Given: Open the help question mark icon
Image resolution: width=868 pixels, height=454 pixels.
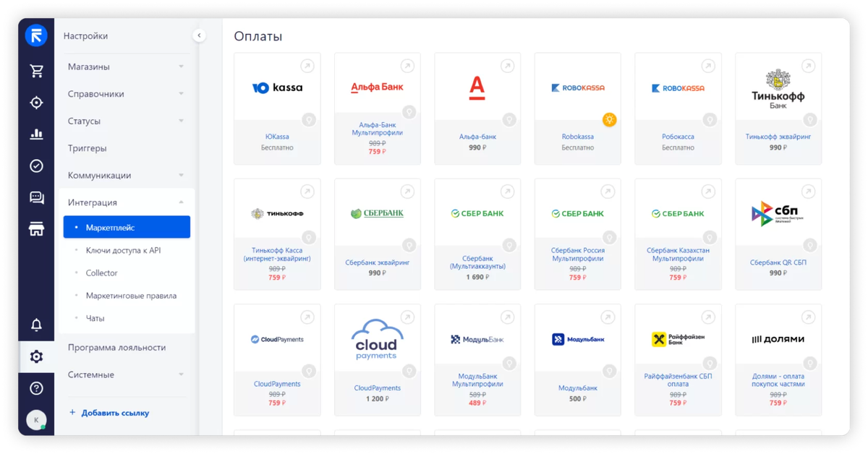Looking at the screenshot, I should click(x=36, y=388).
